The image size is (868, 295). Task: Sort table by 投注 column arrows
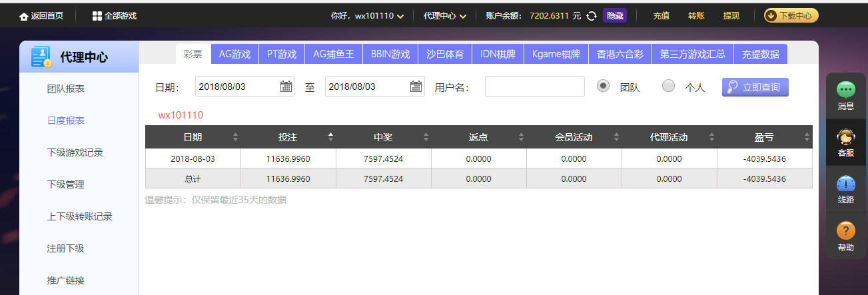click(x=330, y=137)
